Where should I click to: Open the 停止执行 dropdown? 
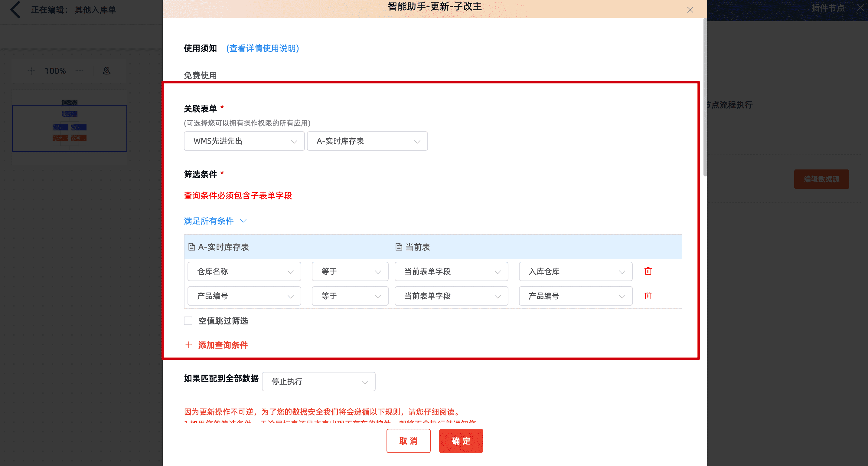point(318,381)
